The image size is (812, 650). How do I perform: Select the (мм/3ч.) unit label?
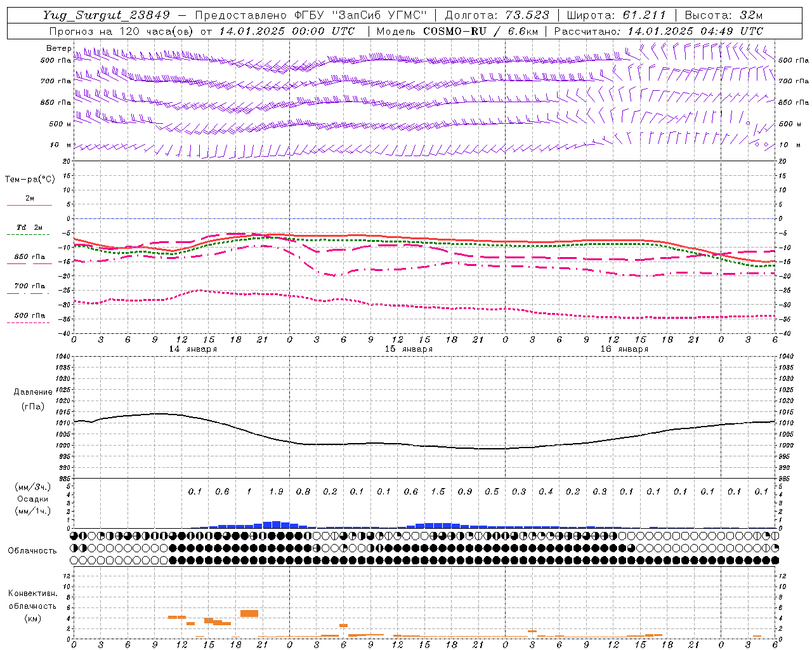[x=33, y=487]
